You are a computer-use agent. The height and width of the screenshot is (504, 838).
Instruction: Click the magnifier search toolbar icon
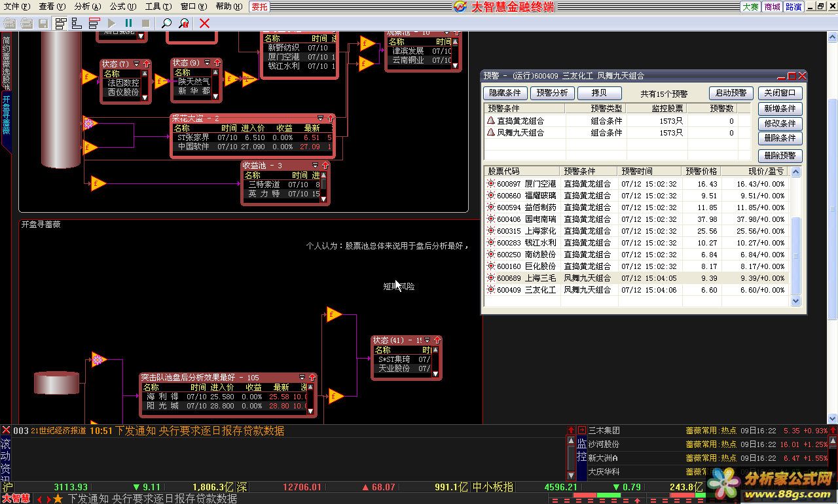tap(167, 24)
